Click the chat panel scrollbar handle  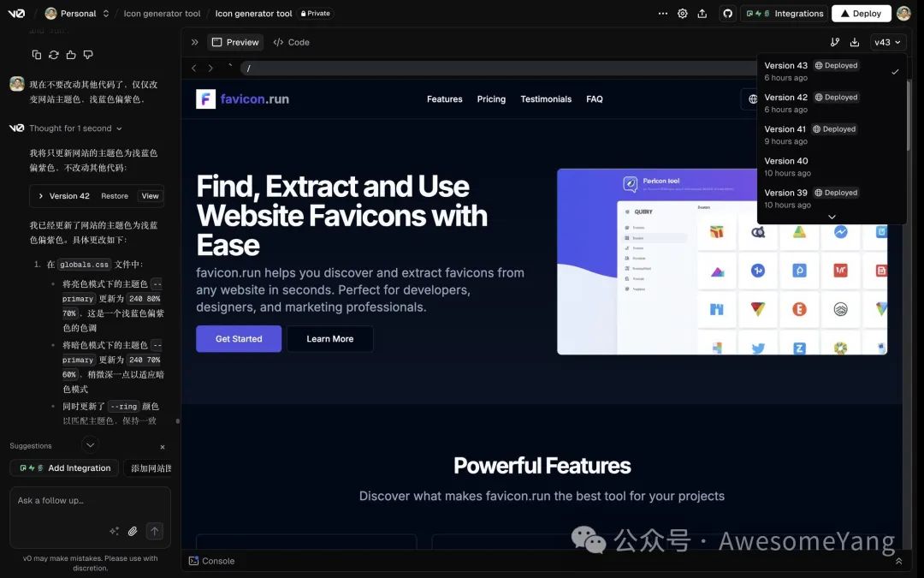click(x=177, y=421)
